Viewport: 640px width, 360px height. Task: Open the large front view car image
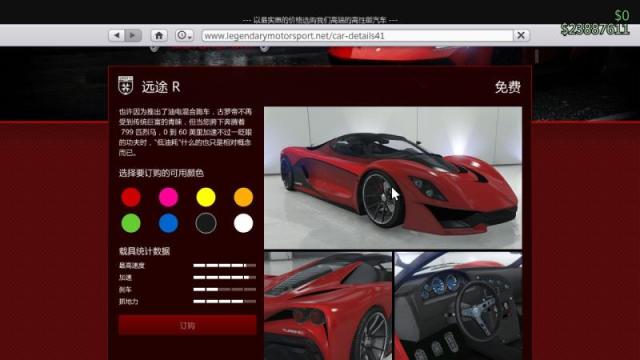click(x=393, y=178)
